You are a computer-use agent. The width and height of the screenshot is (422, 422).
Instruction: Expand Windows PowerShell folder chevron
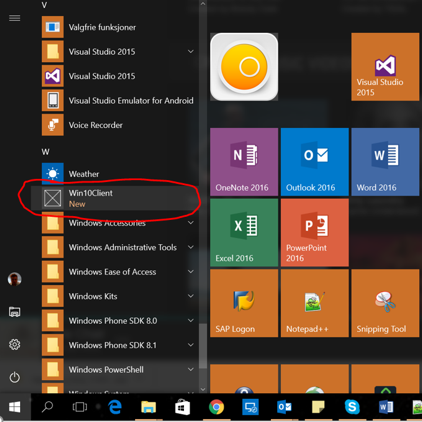[191, 369]
